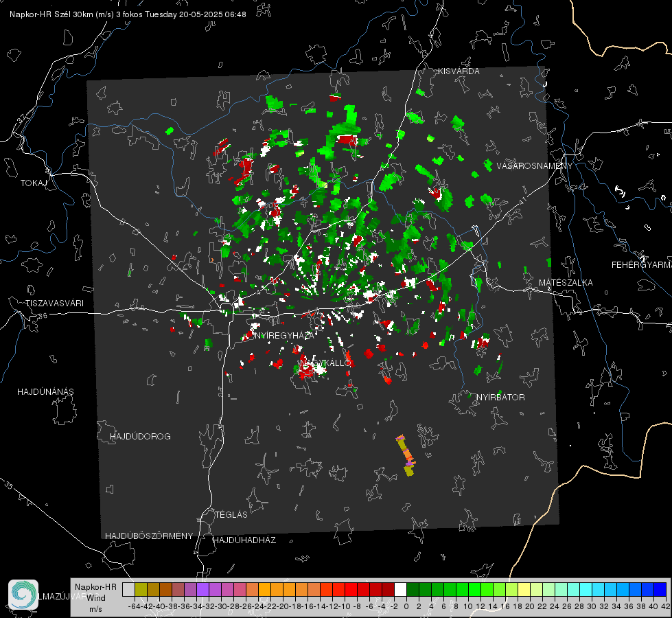672x618 pixels.
Task: Click the HAJDÚHADHÁZ label
Action: point(244,540)
